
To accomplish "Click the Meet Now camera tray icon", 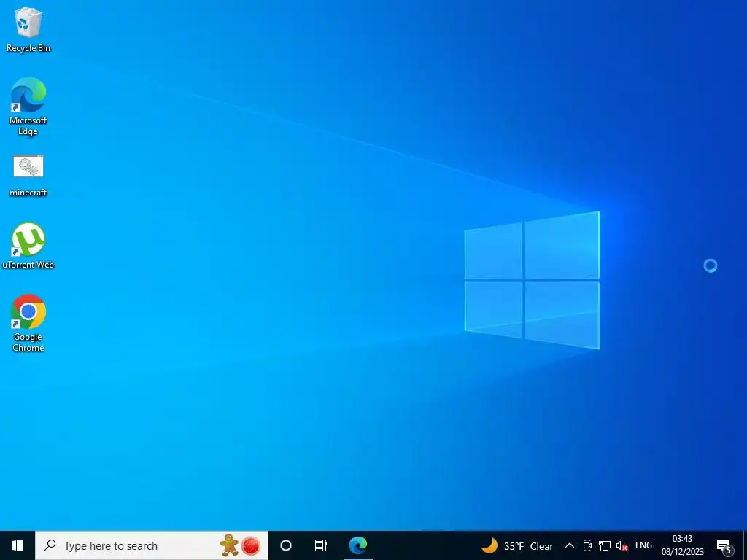I will tap(587, 545).
